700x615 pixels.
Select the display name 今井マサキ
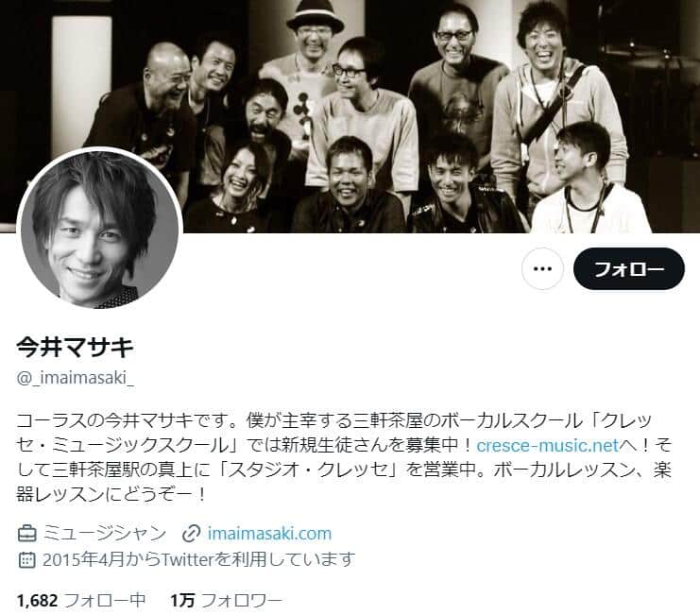pos(76,347)
